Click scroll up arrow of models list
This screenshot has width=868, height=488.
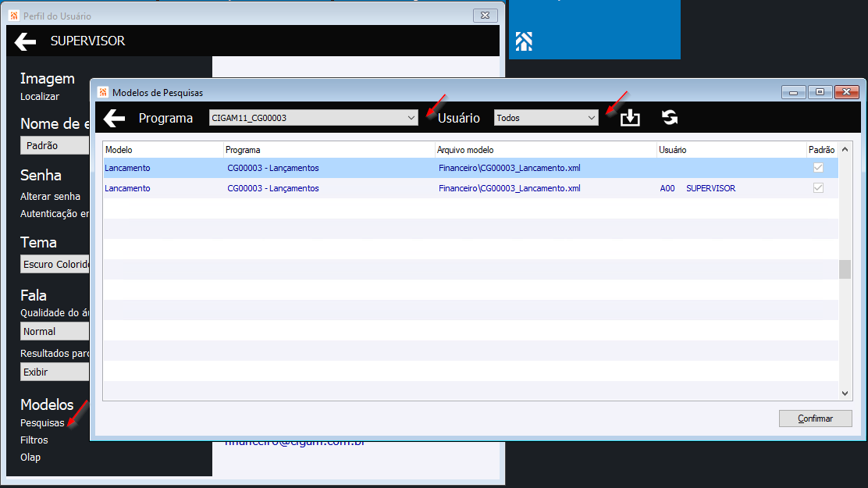tap(845, 150)
